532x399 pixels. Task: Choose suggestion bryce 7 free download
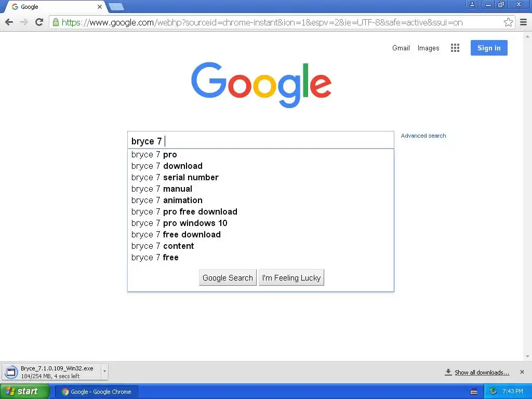[x=261, y=234]
